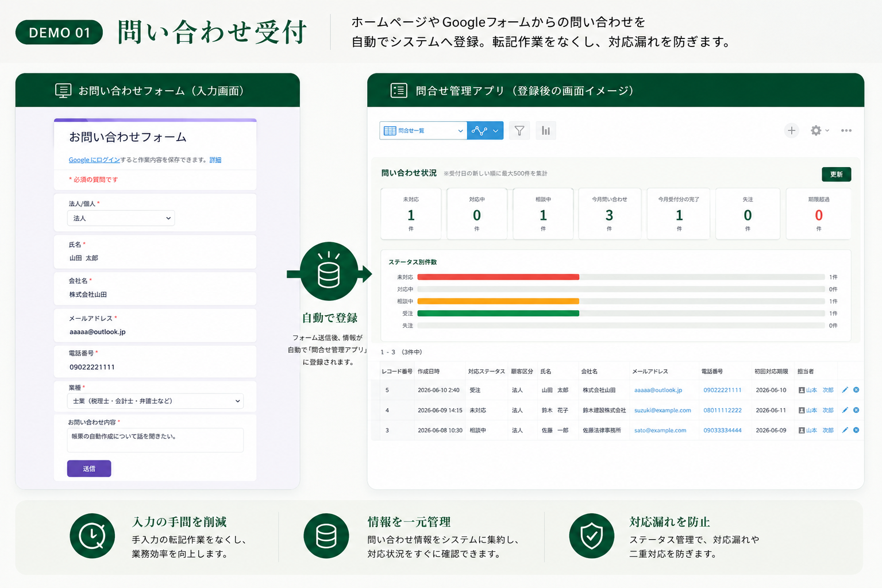Click the list icon in 問合せ管理アプリ header

[399, 90]
